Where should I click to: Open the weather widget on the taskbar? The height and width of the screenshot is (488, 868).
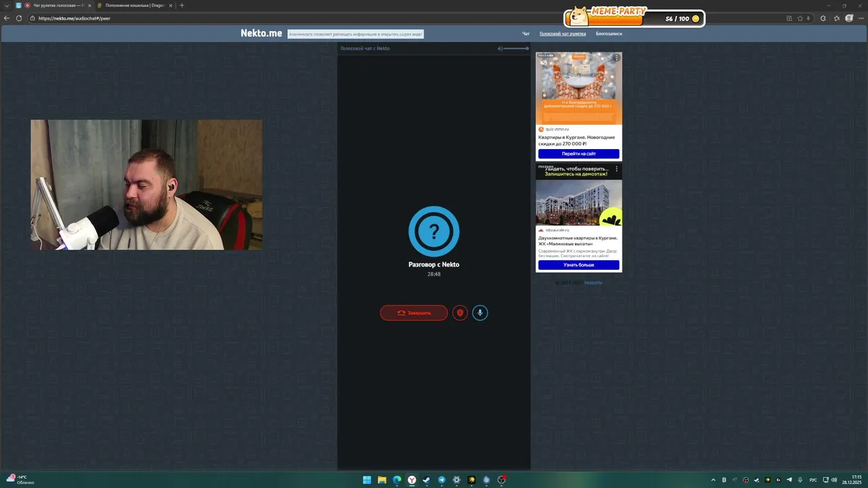[x=19, y=480]
